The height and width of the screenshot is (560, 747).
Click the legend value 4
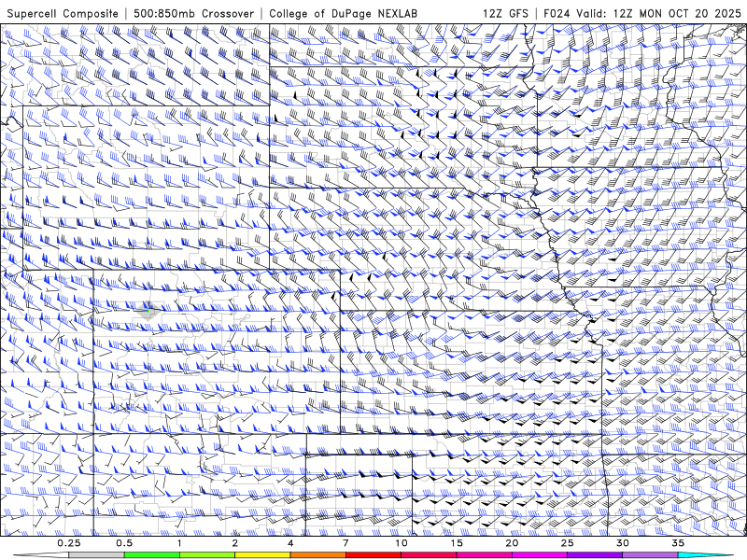[x=290, y=543]
